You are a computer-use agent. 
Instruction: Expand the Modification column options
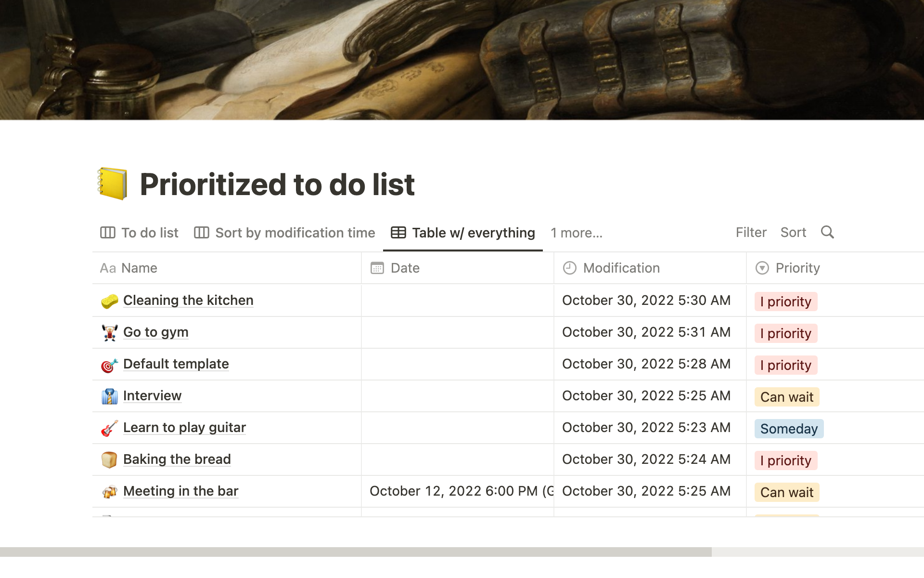pyautogui.click(x=620, y=267)
